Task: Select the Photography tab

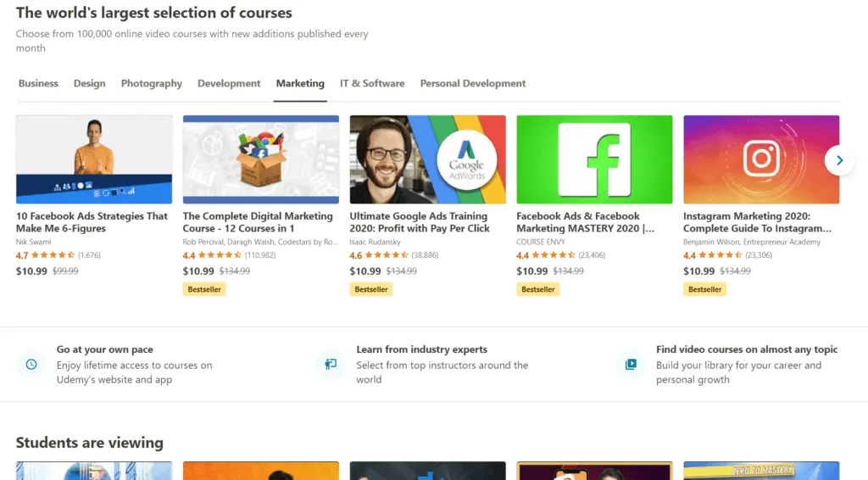Action: 151,84
